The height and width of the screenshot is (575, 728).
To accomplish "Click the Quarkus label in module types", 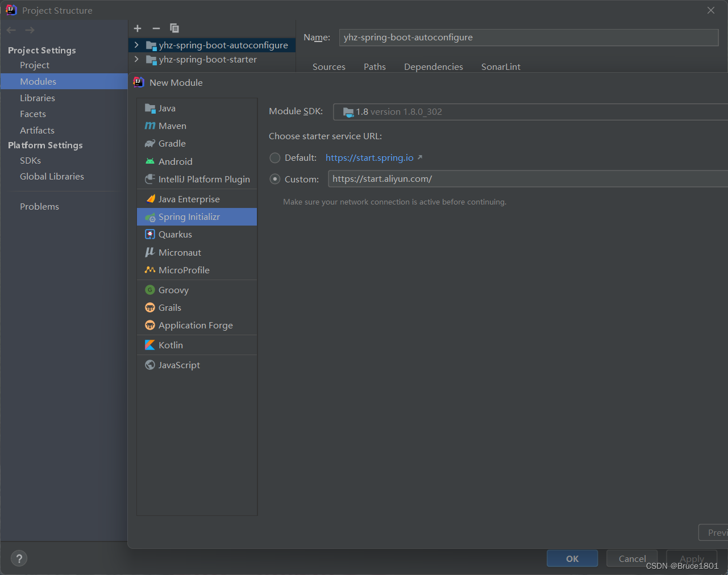I will click(x=176, y=235).
